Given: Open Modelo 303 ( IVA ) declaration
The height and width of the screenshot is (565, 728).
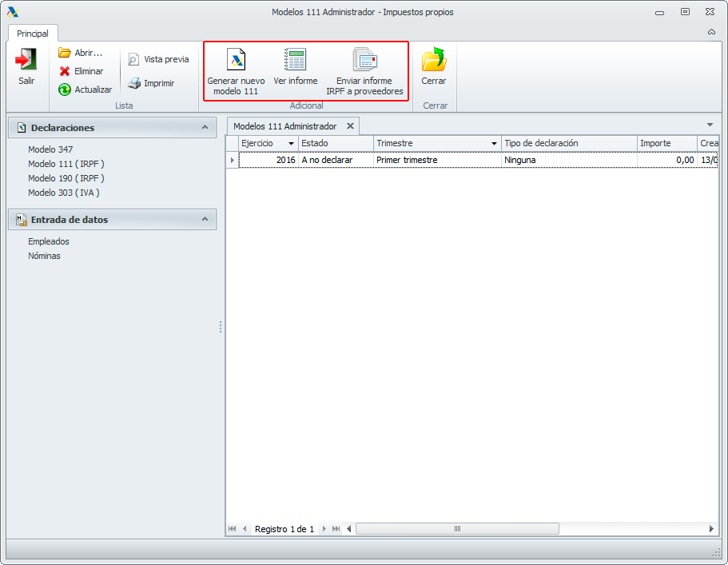Looking at the screenshot, I should pyautogui.click(x=64, y=193).
